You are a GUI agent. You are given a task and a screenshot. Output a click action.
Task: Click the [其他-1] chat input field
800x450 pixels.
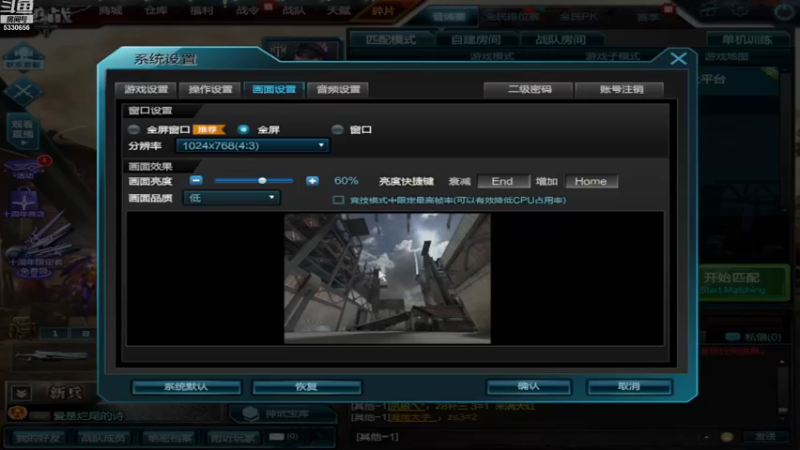coord(526,437)
